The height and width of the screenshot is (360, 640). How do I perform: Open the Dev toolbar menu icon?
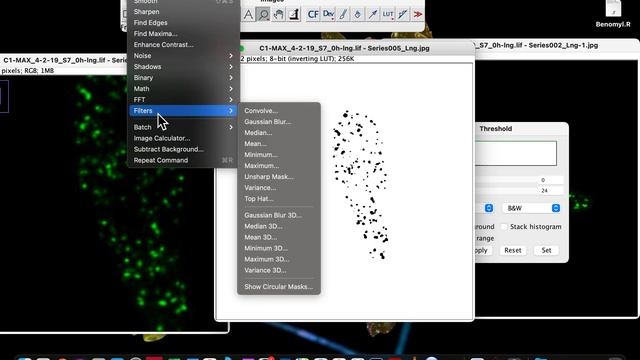click(328, 15)
